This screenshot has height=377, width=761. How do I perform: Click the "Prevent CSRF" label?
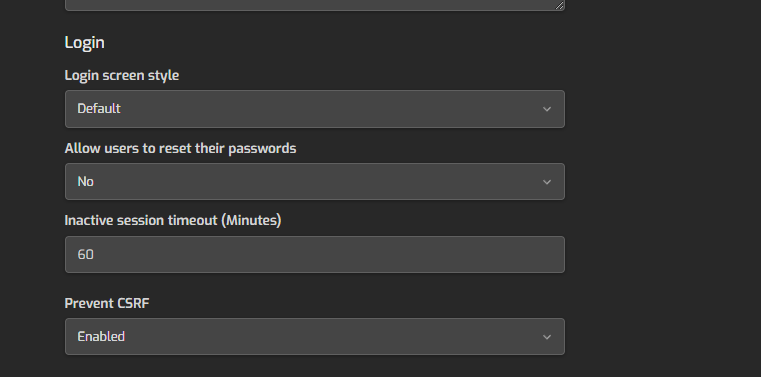pos(107,303)
